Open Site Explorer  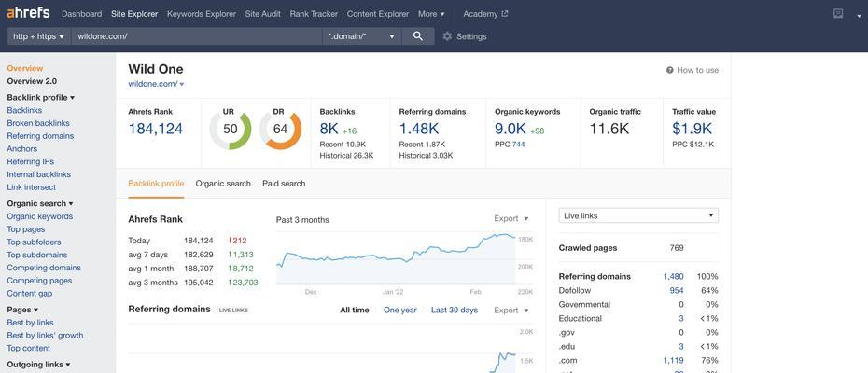134,14
